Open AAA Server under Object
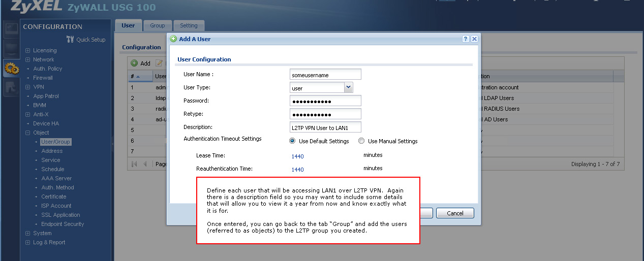The height and width of the screenshot is (261, 644). pyautogui.click(x=56, y=178)
